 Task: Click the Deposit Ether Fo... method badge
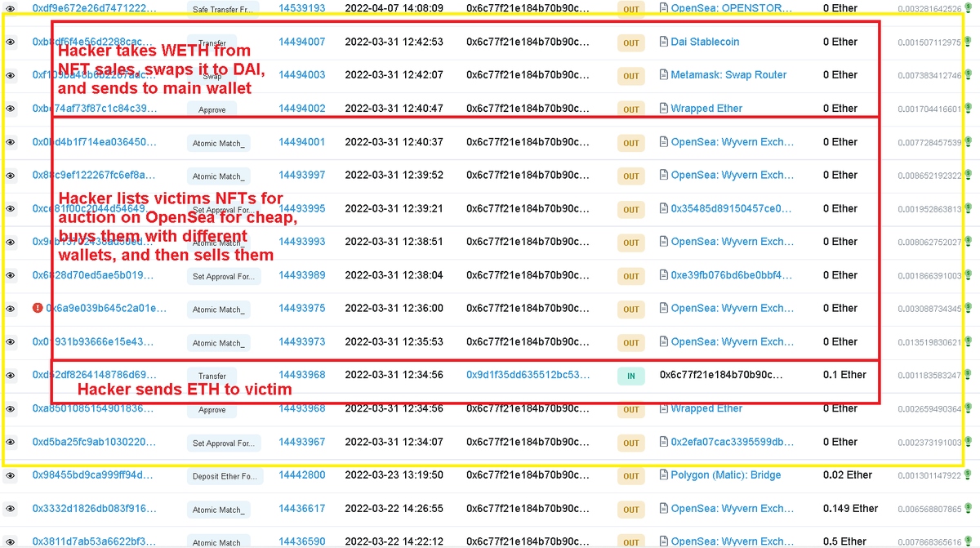[225, 476]
